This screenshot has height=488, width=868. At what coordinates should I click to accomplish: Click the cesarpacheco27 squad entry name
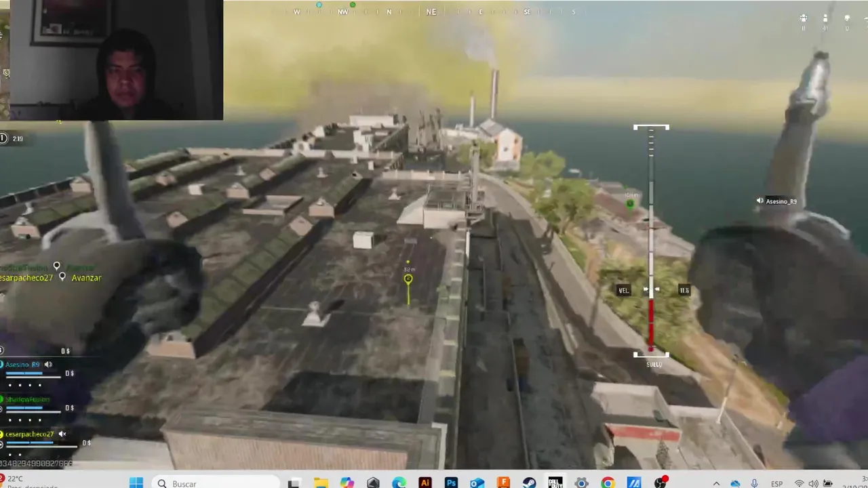click(x=30, y=434)
